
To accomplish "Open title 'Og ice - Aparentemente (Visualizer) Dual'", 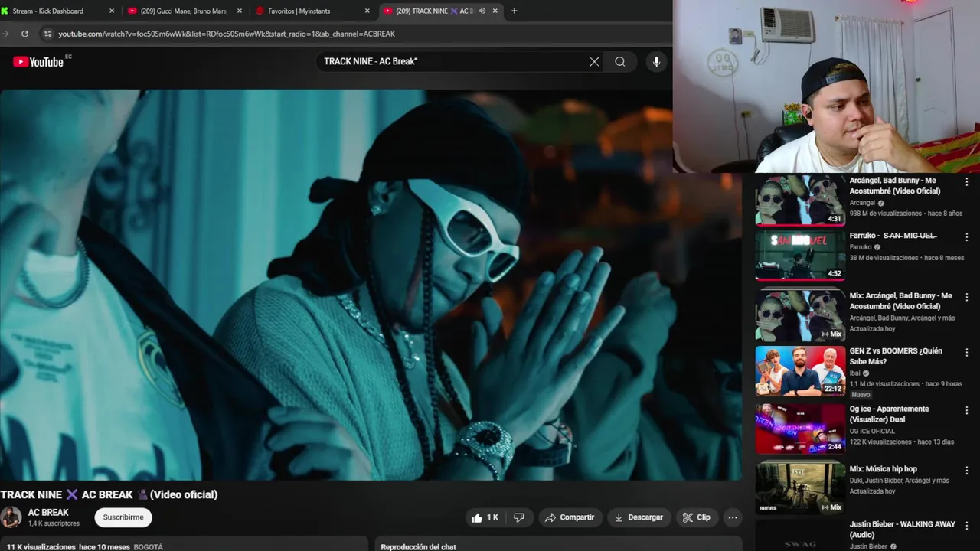I will point(889,414).
